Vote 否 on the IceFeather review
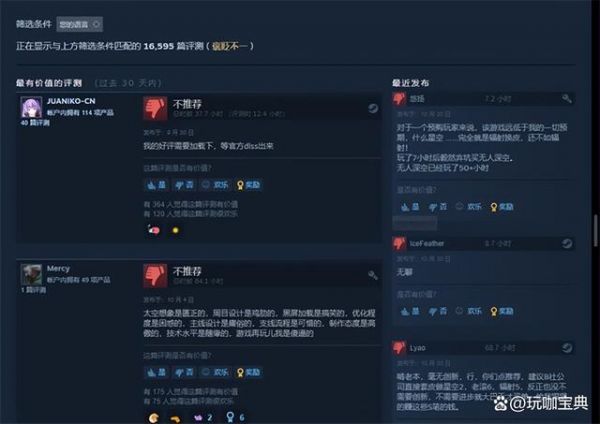The width and height of the screenshot is (600, 424). click(438, 311)
